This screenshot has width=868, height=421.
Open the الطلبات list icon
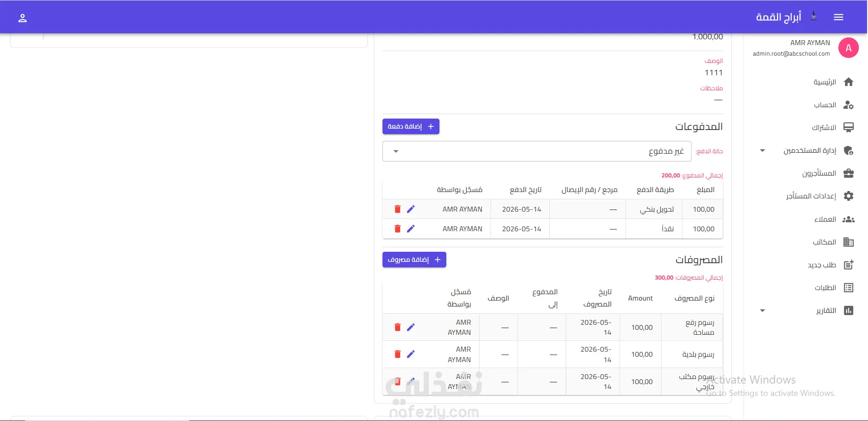pyautogui.click(x=848, y=288)
